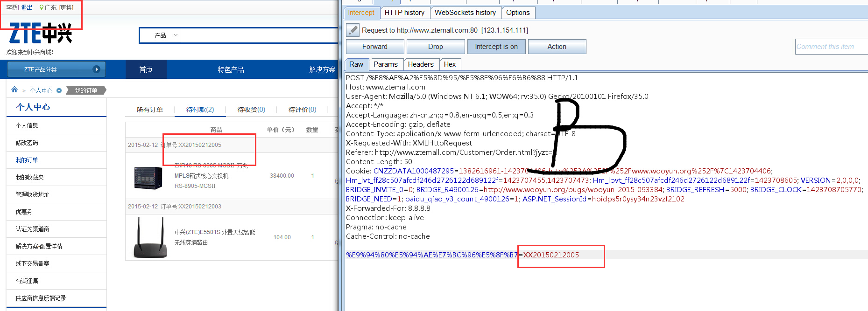Click the location pin icon near 广东
This screenshot has width=868, height=311.
point(42,7)
